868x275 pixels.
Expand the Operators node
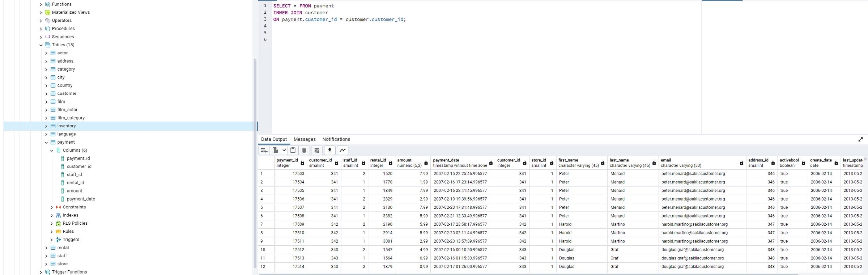(x=41, y=21)
